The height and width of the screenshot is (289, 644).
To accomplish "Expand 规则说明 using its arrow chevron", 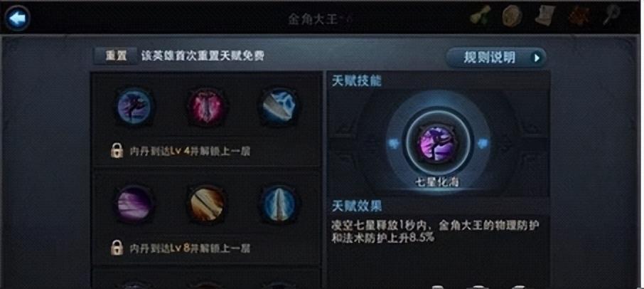I will [537, 58].
